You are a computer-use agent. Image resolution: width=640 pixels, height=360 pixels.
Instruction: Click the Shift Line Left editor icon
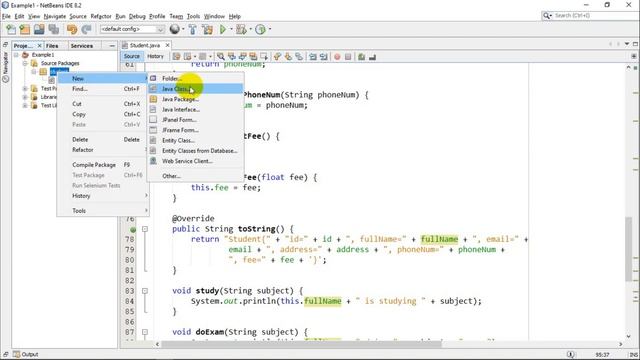[313, 57]
